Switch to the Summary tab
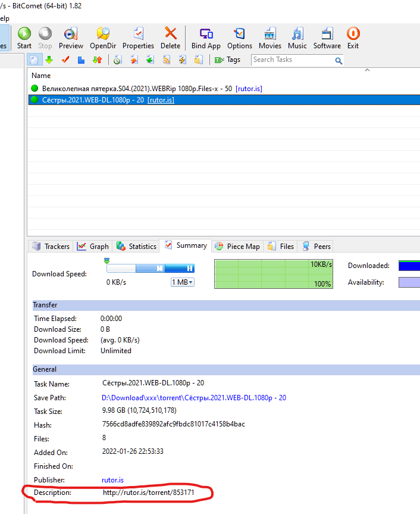The height and width of the screenshot is (514, 420). click(186, 245)
